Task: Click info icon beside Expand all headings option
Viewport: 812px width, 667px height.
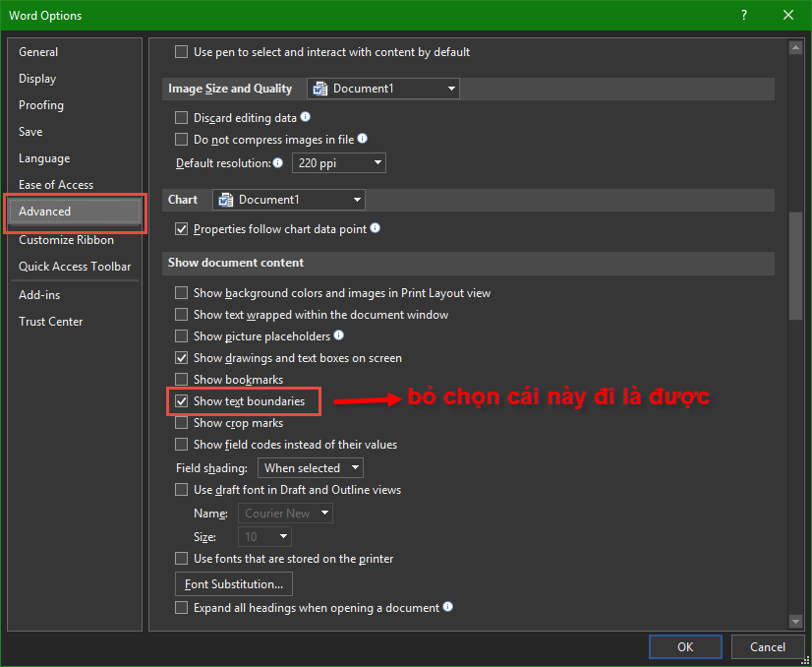Action: tap(448, 607)
